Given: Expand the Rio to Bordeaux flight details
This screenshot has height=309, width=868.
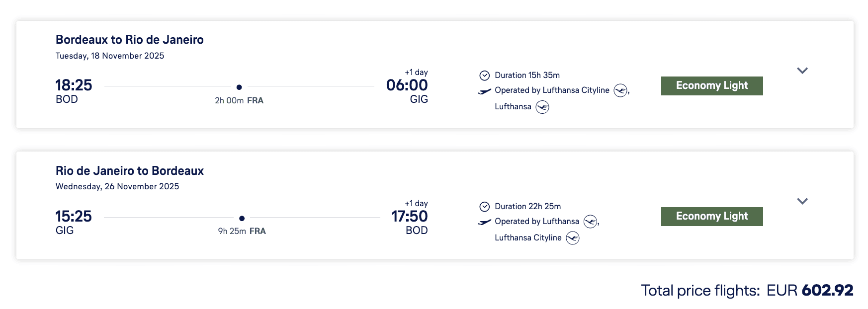Looking at the screenshot, I should (x=802, y=201).
